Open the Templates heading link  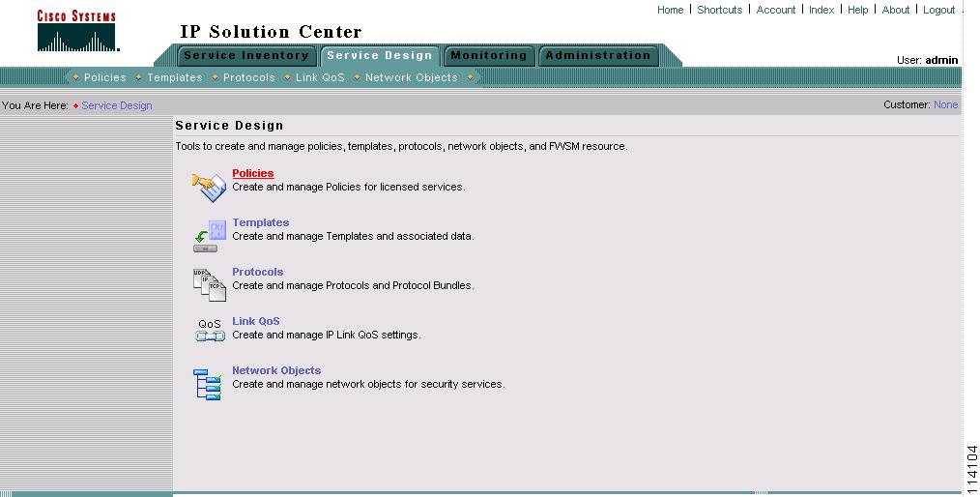pyautogui.click(x=261, y=222)
